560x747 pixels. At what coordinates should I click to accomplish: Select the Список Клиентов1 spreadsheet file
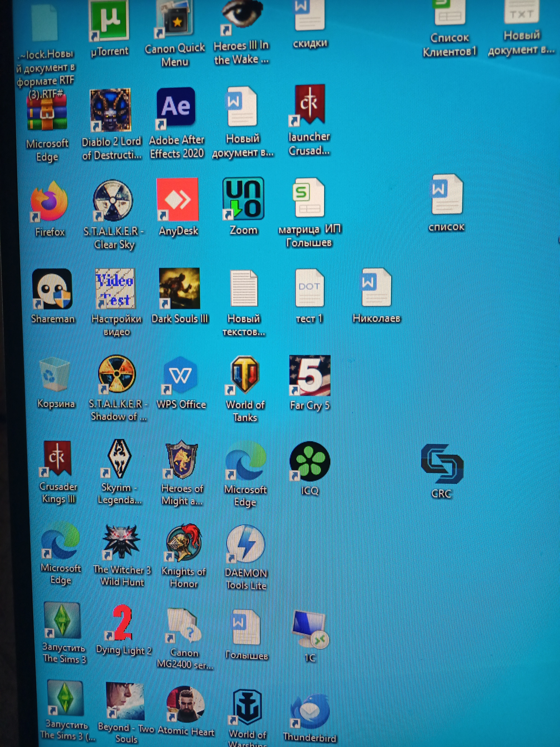450,13
